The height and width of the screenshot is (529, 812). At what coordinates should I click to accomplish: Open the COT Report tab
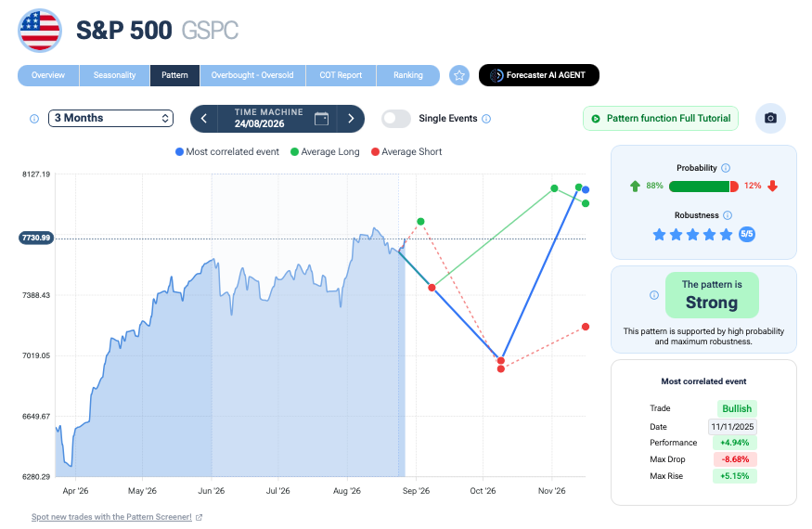(x=341, y=75)
